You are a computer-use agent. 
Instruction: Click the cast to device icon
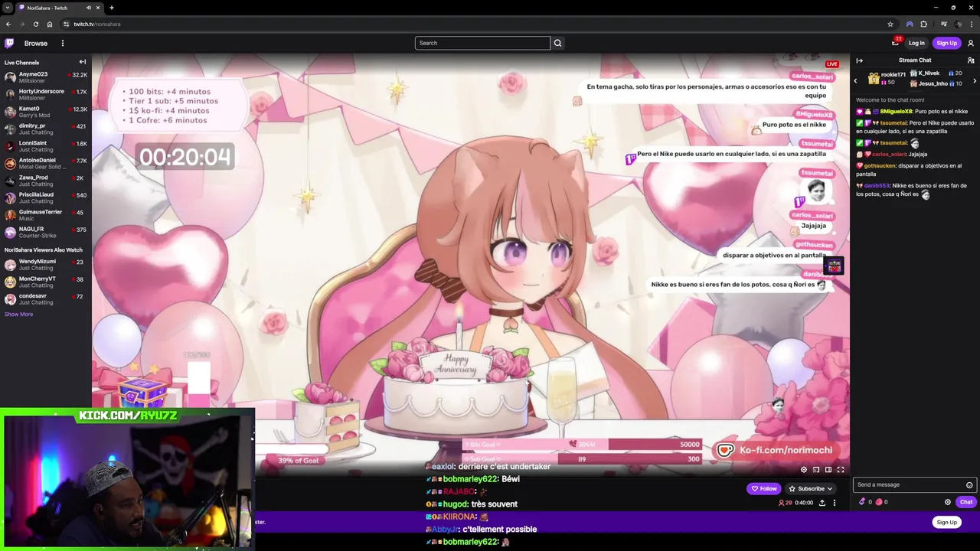click(816, 469)
